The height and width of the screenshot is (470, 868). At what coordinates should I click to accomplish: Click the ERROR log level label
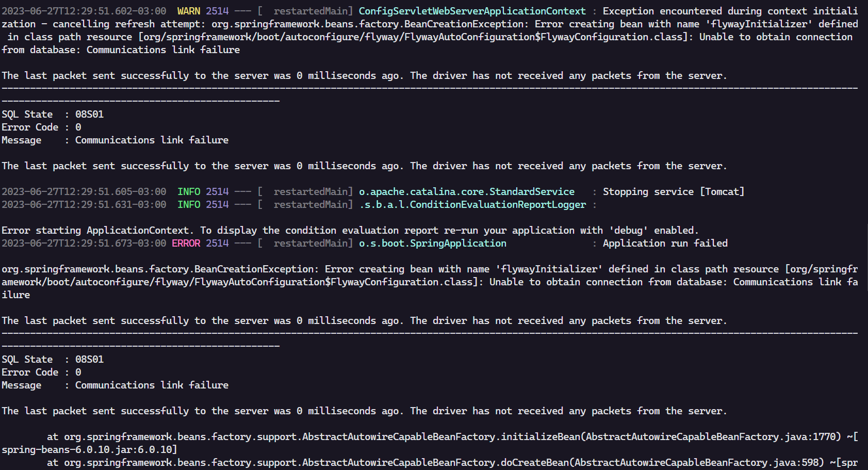[x=186, y=243]
